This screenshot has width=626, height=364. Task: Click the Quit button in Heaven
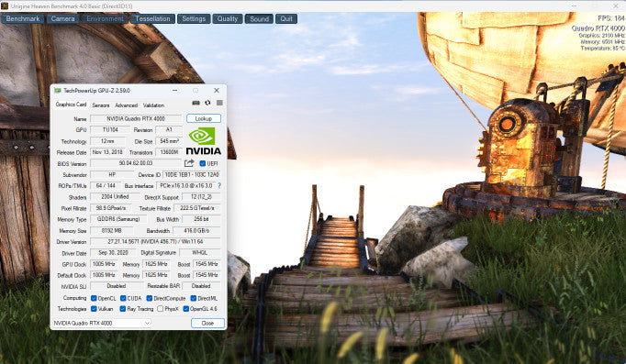(286, 18)
